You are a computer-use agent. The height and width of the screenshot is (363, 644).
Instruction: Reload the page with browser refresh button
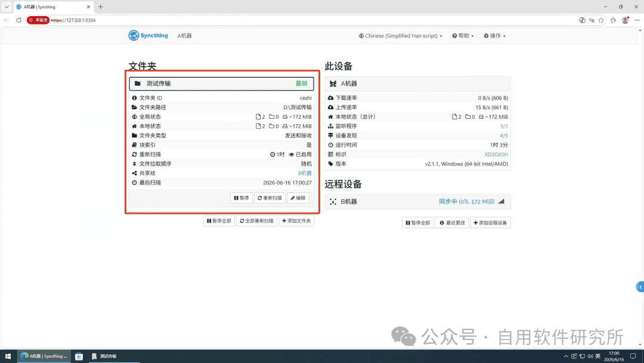(x=18, y=20)
